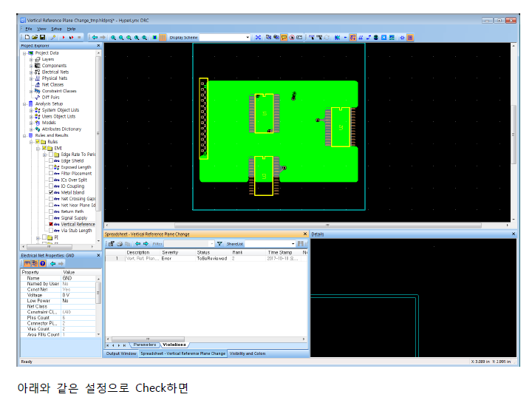This screenshot has height=400, width=532.
Task: Enable the Edge Shield rule checkbox
Action: (51, 161)
